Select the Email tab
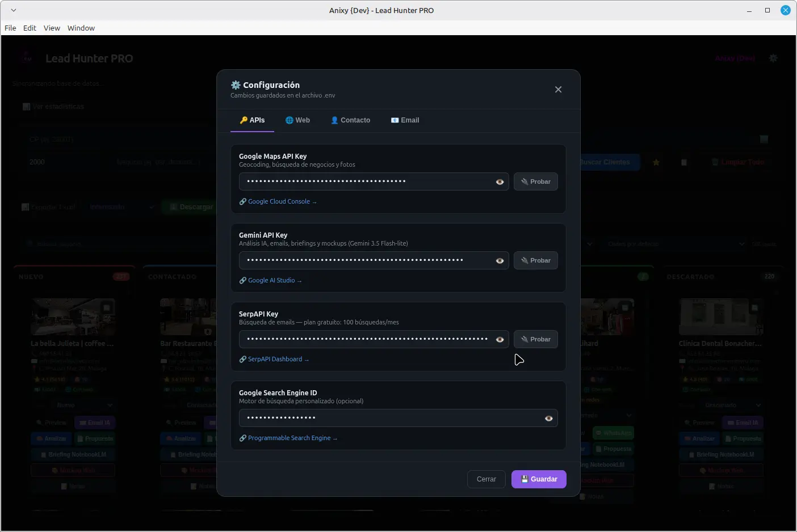This screenshot has height=532, width=797. coord(405,120)
